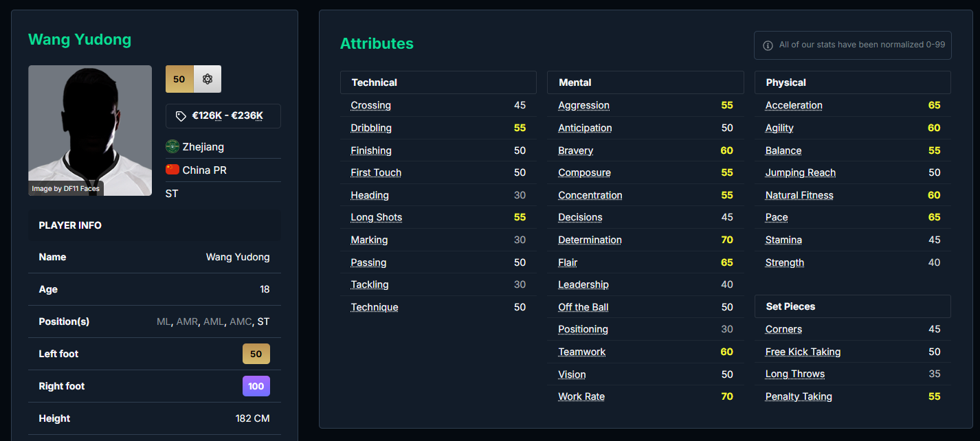Click the info icon beside the normalized stats note
This screenshot has height=441, width=980.
pos(768,45)
